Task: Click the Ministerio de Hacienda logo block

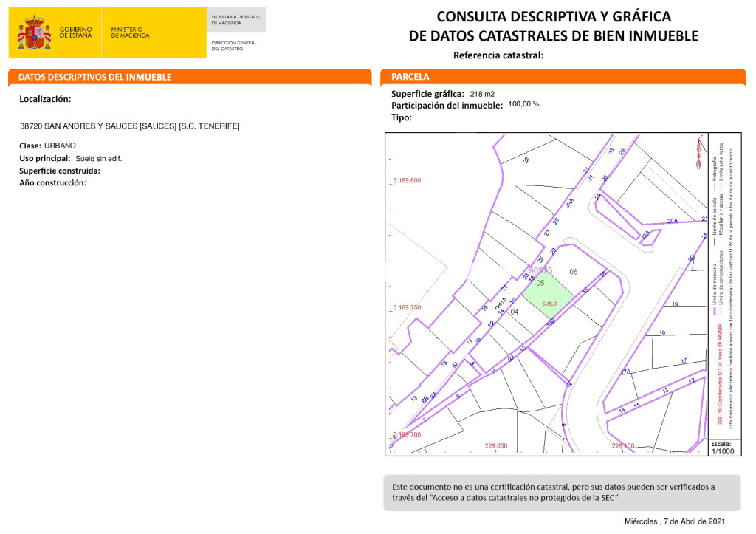Action: pyautogui.click(x=130, y=32)
